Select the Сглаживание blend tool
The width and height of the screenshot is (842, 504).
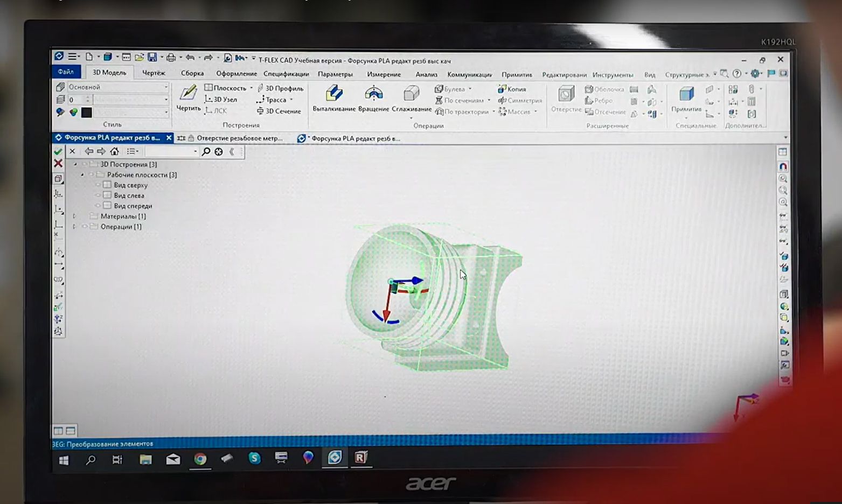pos(412,98)
